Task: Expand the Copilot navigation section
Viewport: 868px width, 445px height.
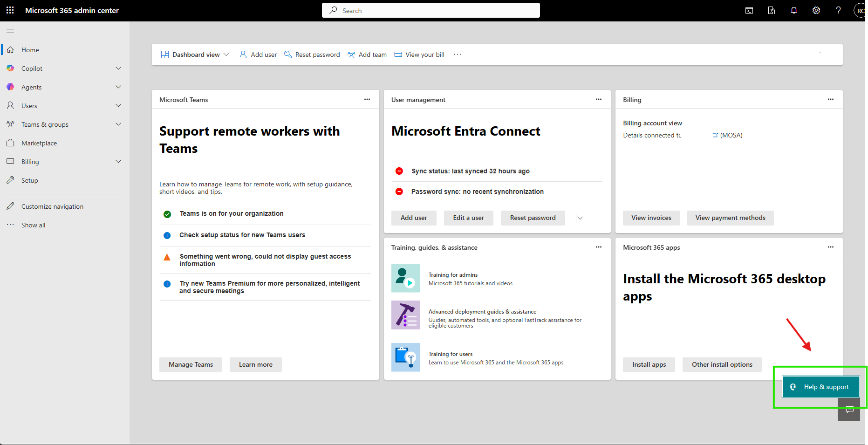Action: tap(118, 68)
